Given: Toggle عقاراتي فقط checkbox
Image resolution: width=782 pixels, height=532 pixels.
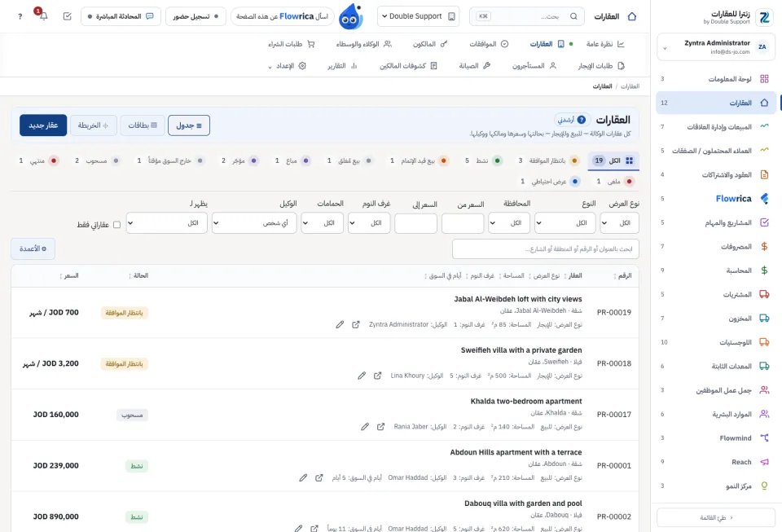Looking at the screenshot, I should 116,225.
